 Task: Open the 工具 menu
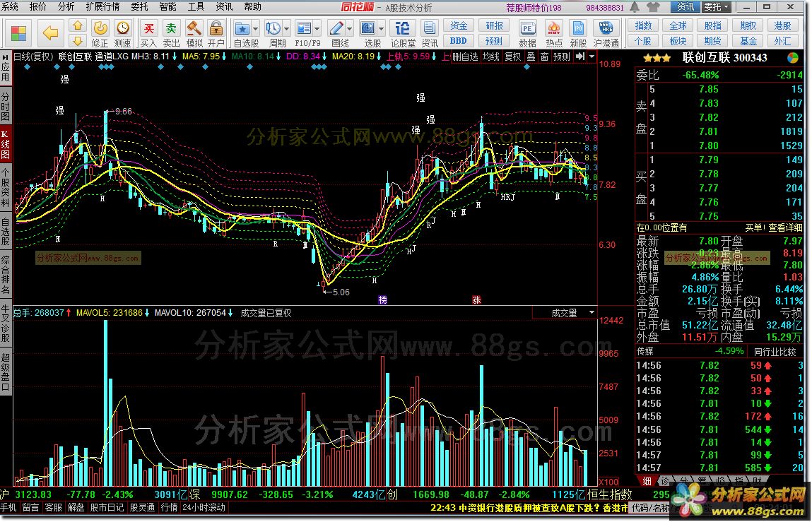pyautogui.click(x=196, y=7)
